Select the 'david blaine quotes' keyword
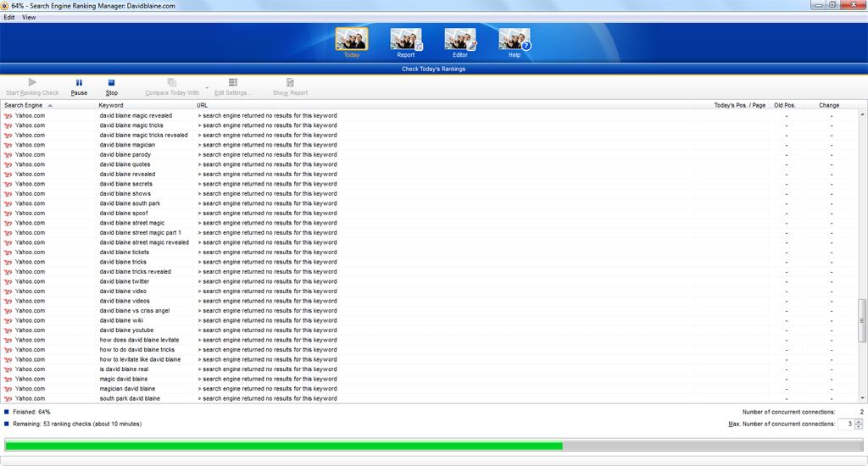Image resolution: width=868 pixels, height=466 pixels. 125,164
